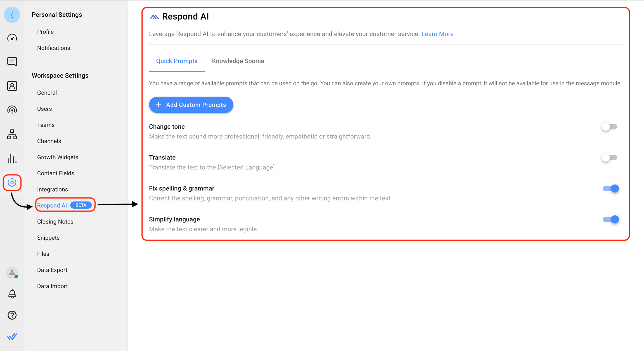Open the Dashboard speedometer icon
The image size is (644, 351).
[12, 38]
